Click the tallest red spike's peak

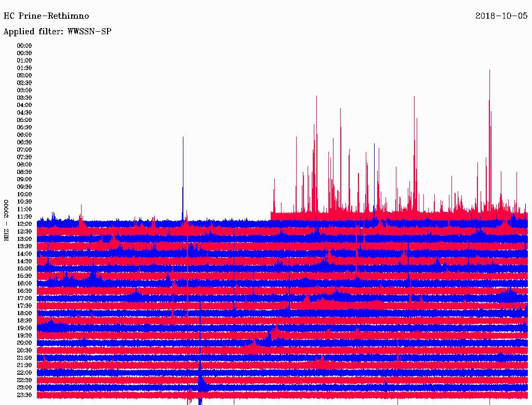pos(489,70)
